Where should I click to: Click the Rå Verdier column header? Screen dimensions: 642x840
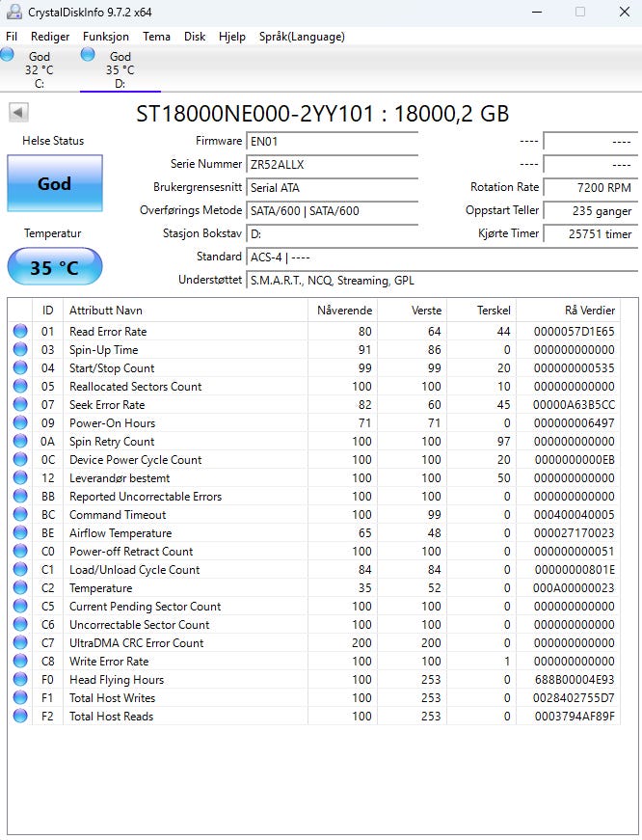[x=590, y=311]
